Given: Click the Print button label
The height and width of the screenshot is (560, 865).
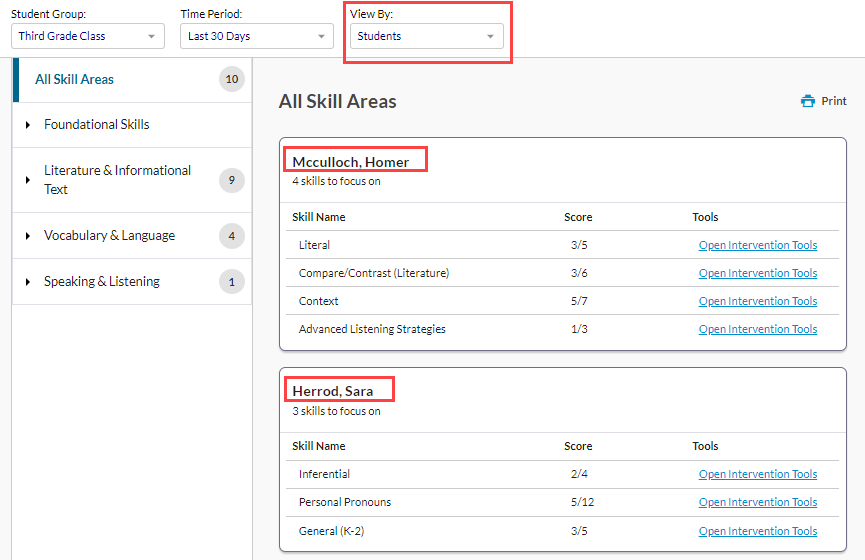Looking at the screenshot, I should (x=834, y=101).
